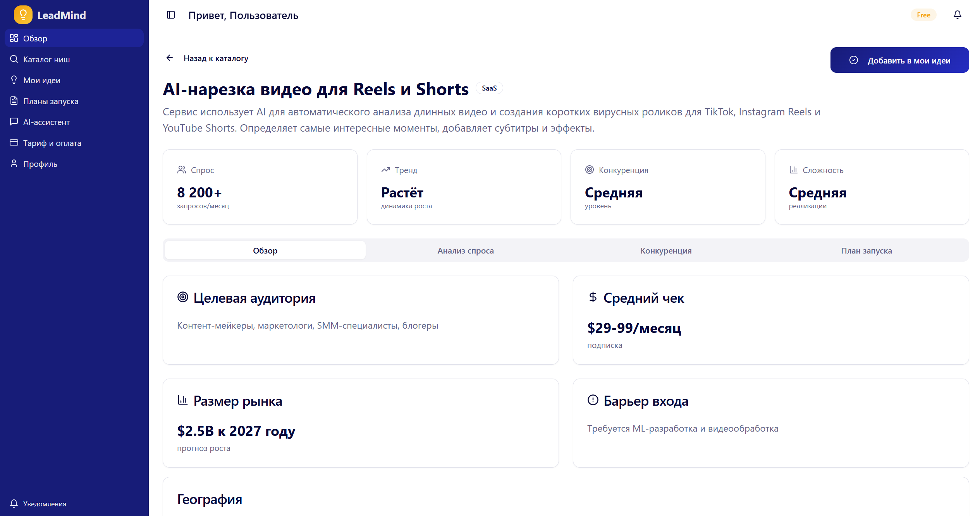Switch to the Анализ спроса tab
Image resolution: width=980 pixels, height=516 pixels.
(x=465, y=250)
